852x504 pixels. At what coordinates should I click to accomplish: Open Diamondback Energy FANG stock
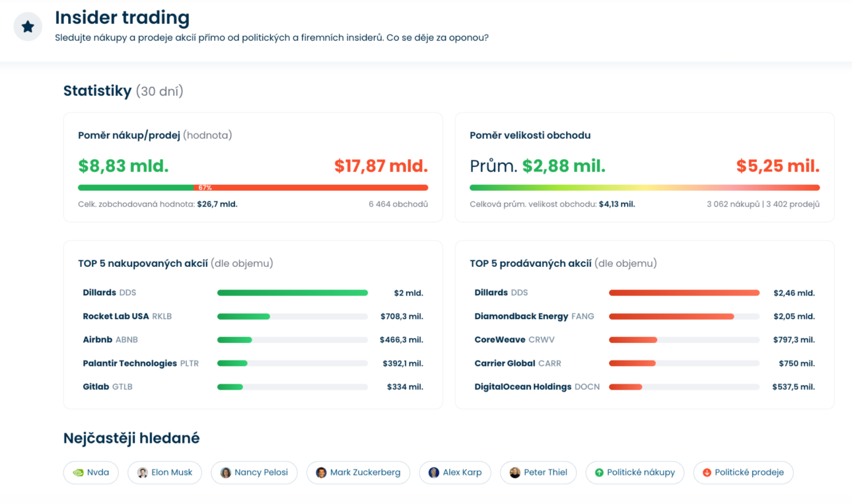pyautogui.click(x=534, y=316)
